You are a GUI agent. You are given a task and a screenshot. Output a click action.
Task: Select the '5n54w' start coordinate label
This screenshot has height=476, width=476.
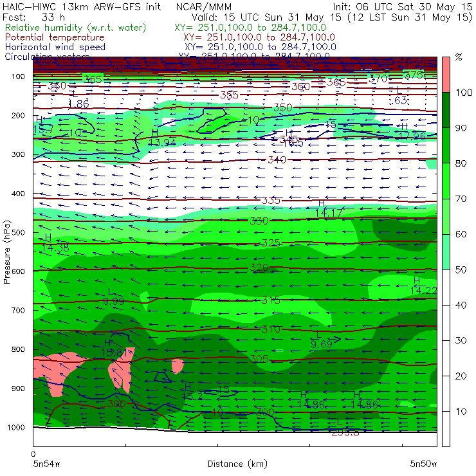click(x=47, y=464)
